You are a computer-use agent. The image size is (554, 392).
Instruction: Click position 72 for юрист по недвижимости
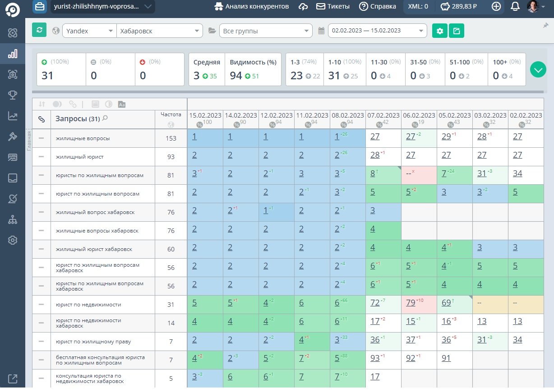[375, 303]
